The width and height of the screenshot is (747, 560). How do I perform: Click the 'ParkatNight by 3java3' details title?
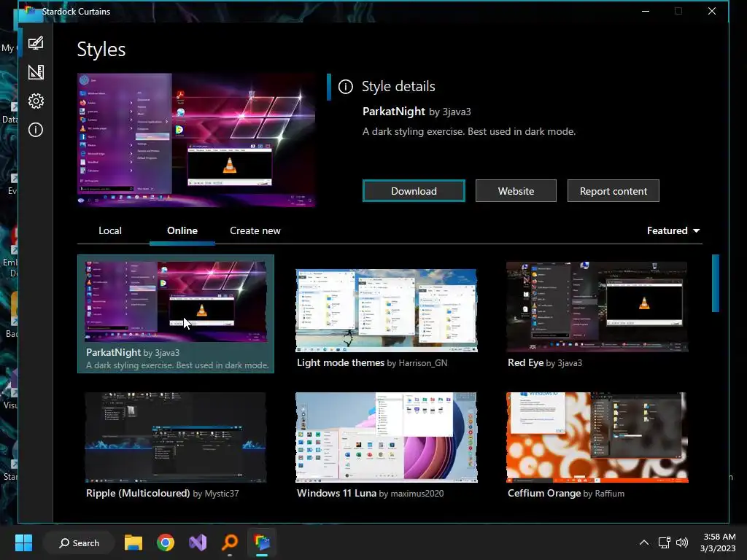point(417,112)
